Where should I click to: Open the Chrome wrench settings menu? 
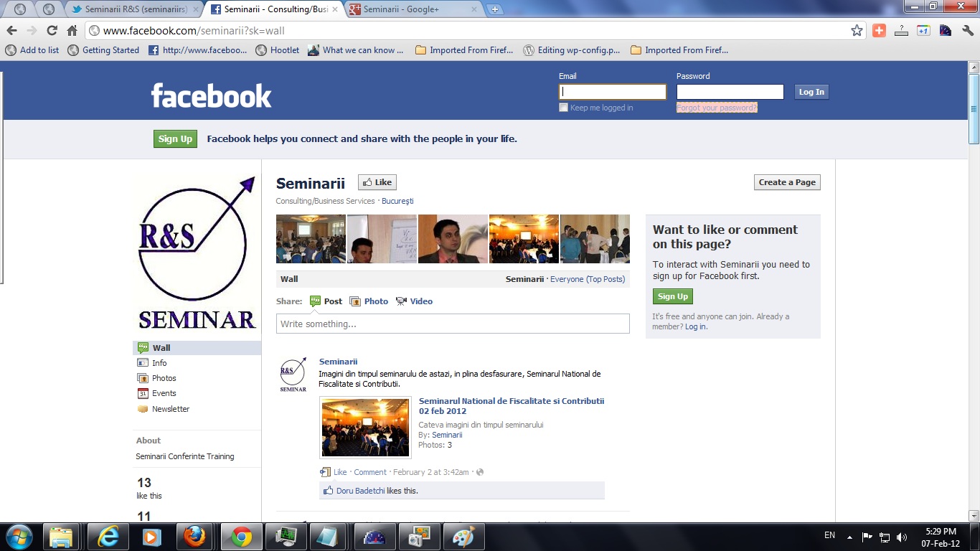coord(968,31)
